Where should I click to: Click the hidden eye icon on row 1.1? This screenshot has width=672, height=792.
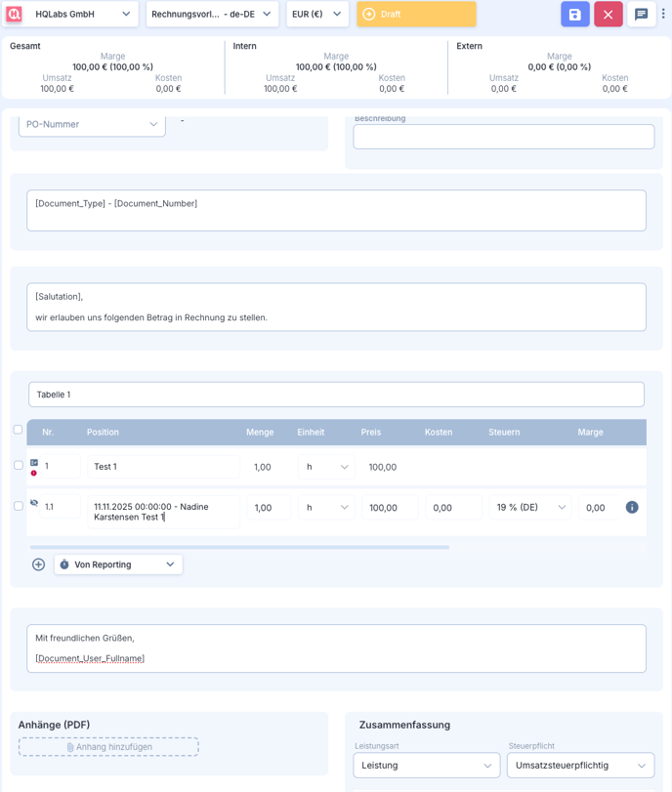34,503
